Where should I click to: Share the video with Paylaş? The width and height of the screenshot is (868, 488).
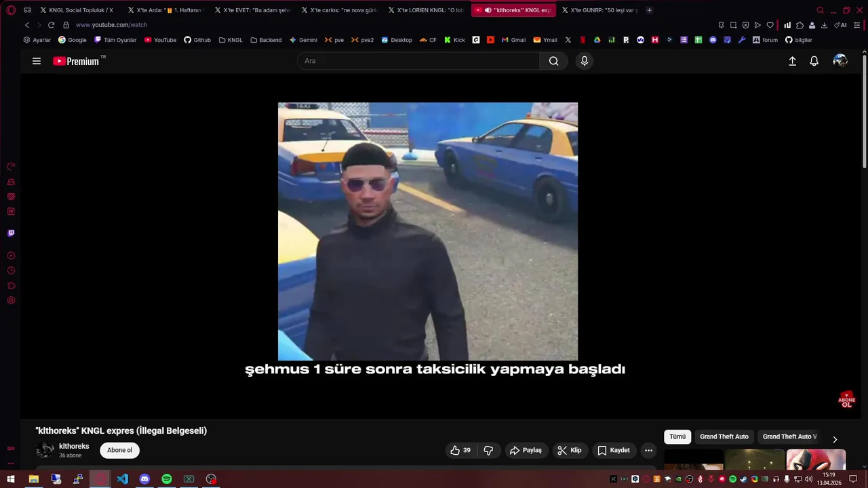coord(526,450)
